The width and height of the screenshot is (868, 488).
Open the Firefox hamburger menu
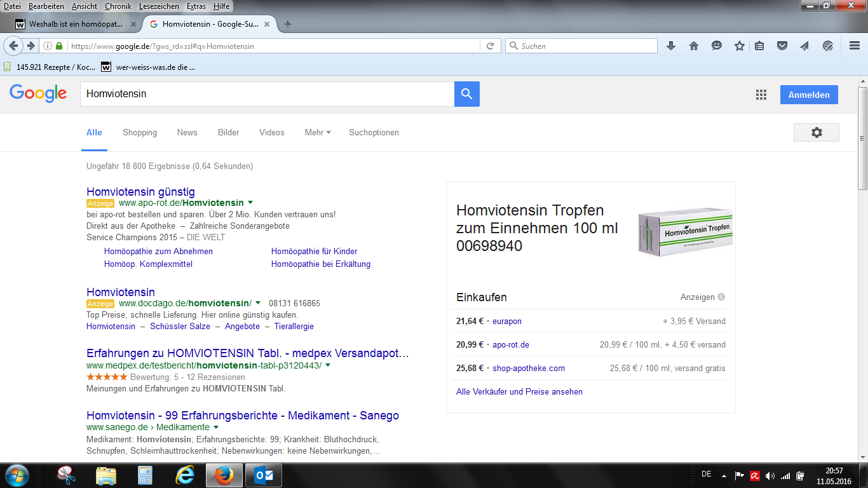click(x=855, y=46)
